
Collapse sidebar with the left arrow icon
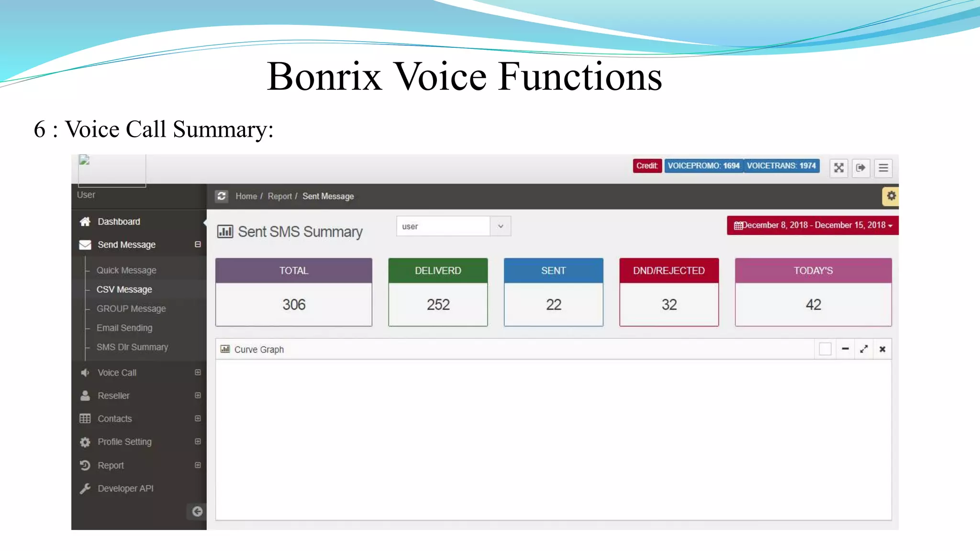tap(197, 511)
